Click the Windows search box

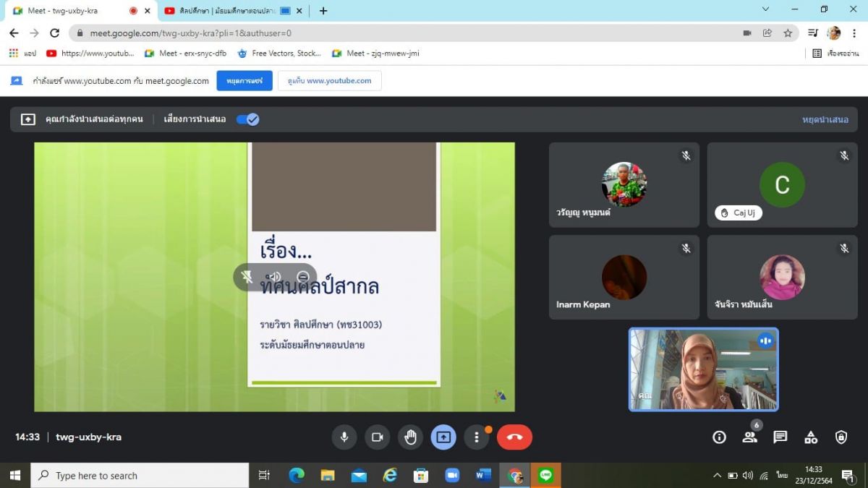point(140,475)
